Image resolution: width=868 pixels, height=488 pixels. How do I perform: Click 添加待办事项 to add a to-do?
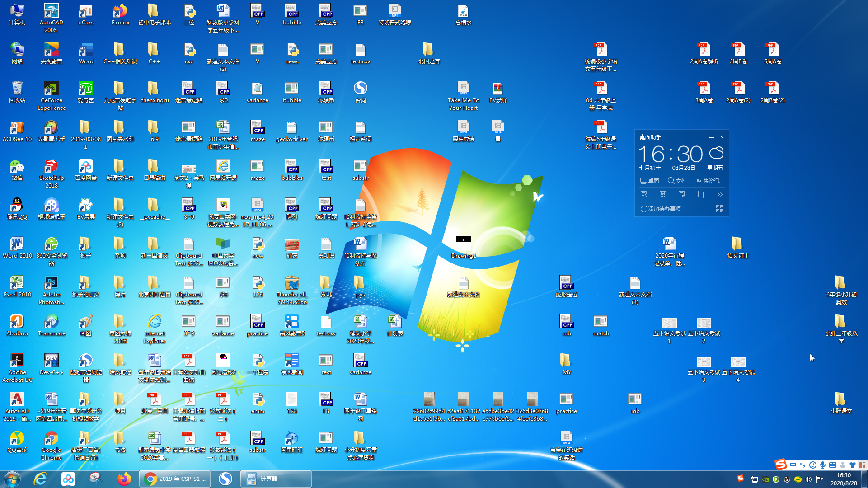click(661, 209)
